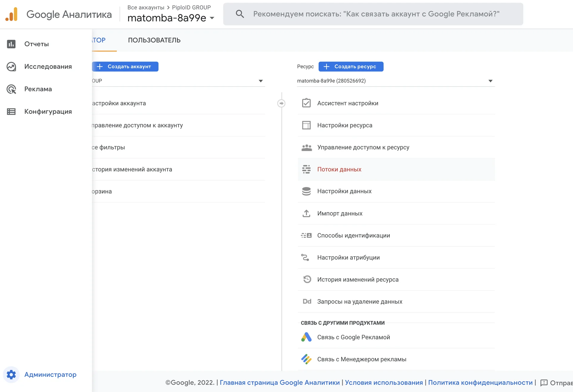573x392 pixels.
Task: Open Управление доступом к ресурсу text
Action: pos(363,147)
